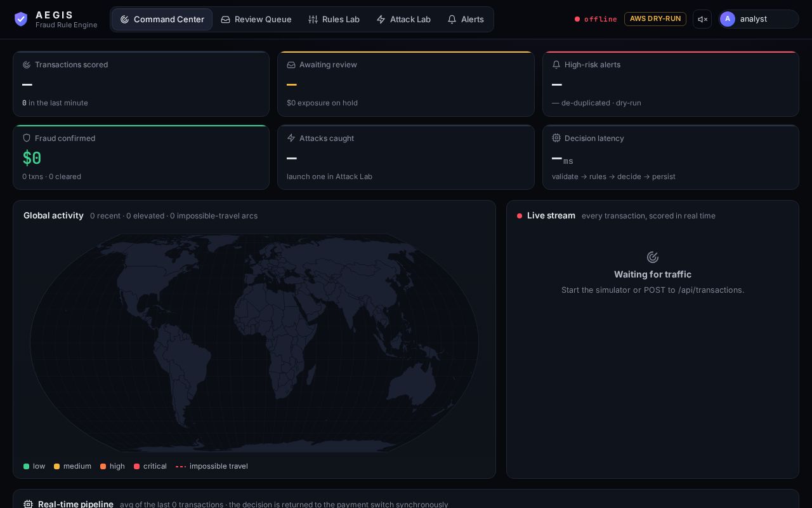Screen dimensions: 812x508
Task: Go to the Rules Lab tab
Action: click(334, 19)
